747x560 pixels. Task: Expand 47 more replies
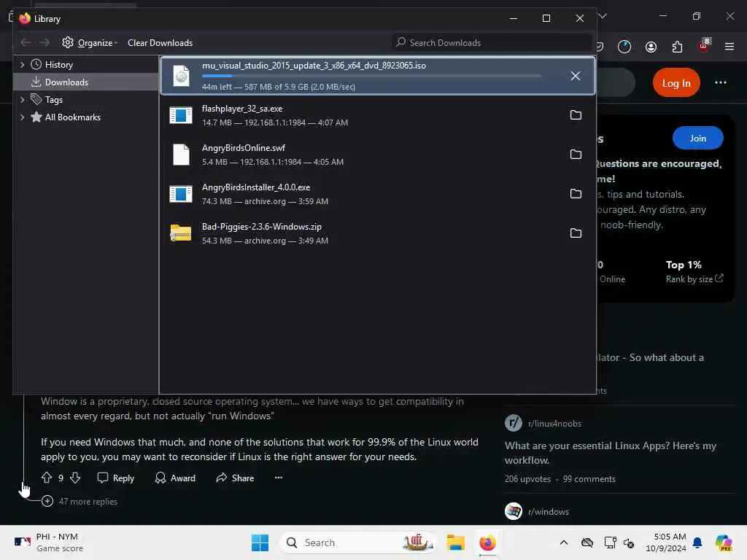tap(80, 502)
